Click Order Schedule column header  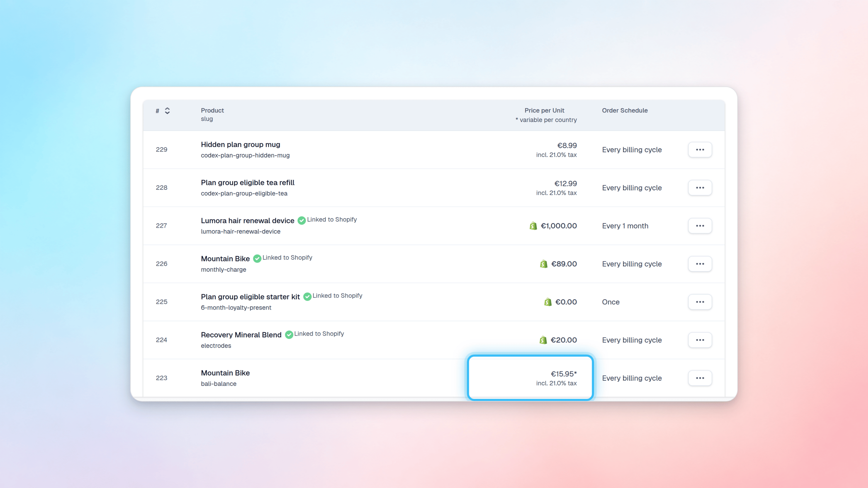coord(625,111)
